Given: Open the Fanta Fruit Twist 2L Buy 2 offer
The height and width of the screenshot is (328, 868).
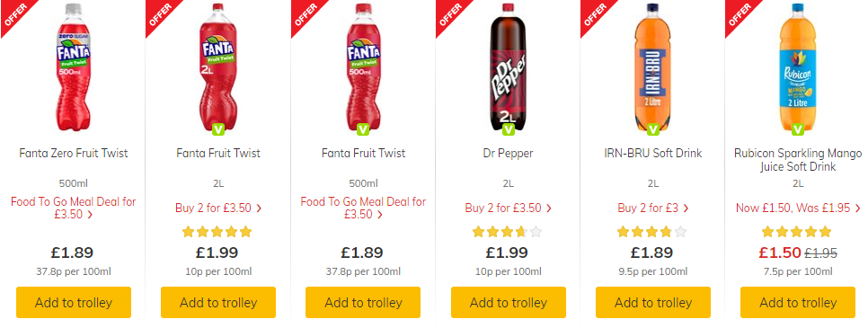Looking at the screenshot, I should [x=218, y=208].
